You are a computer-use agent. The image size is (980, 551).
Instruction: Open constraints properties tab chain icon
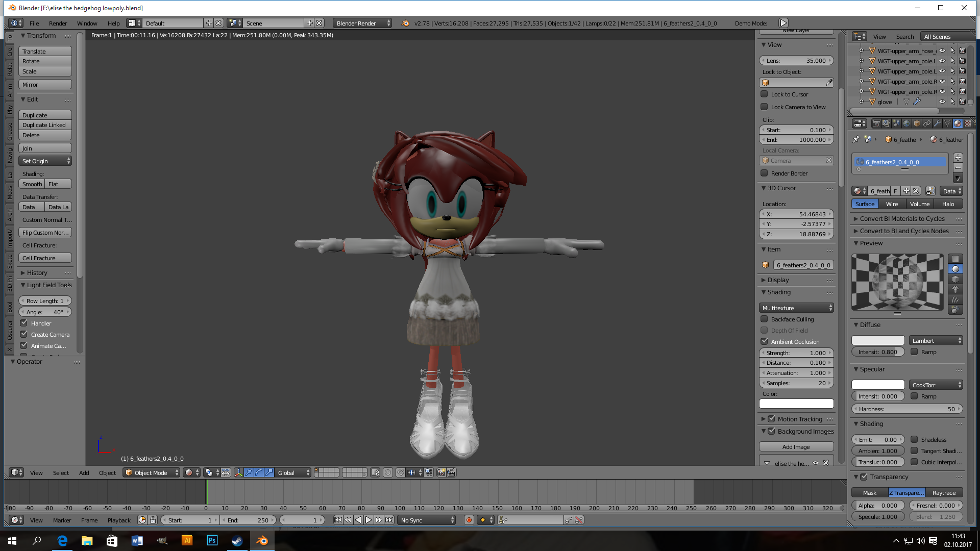pyautogui.click(x=927, y=123)
